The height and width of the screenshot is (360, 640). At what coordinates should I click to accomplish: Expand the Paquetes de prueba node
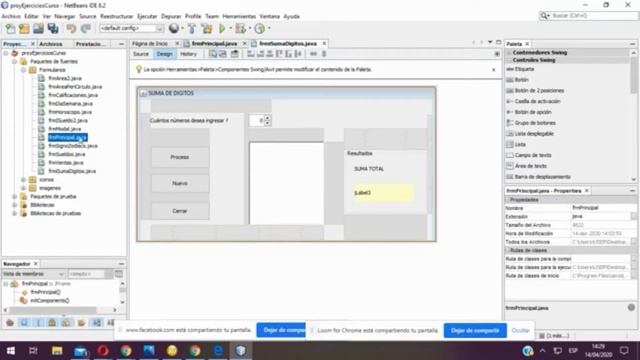(15, 197)
